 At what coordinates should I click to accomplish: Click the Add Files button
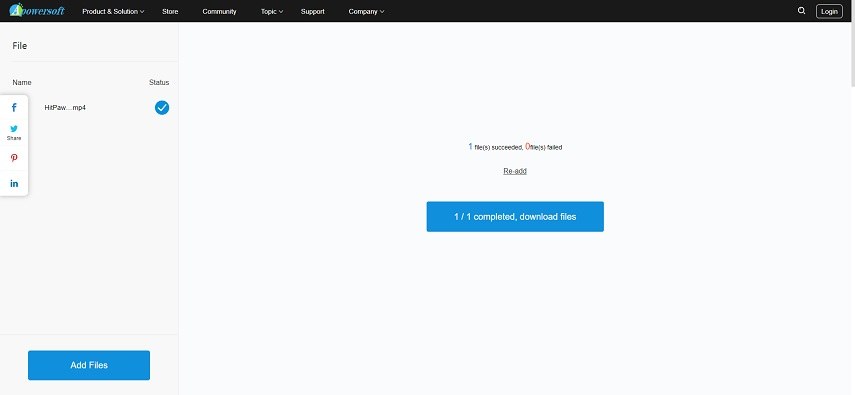pyautogui.click(x=89, y=365)
